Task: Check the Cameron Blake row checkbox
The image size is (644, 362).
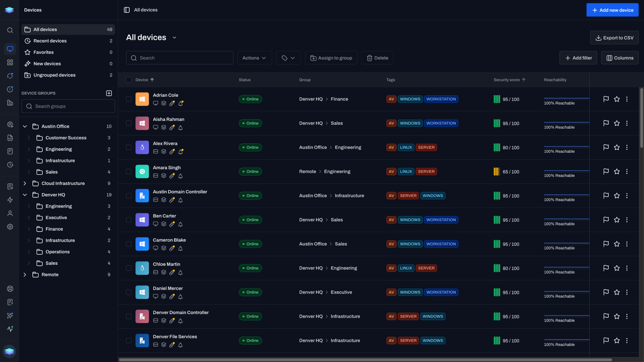Action: (129, 244)
